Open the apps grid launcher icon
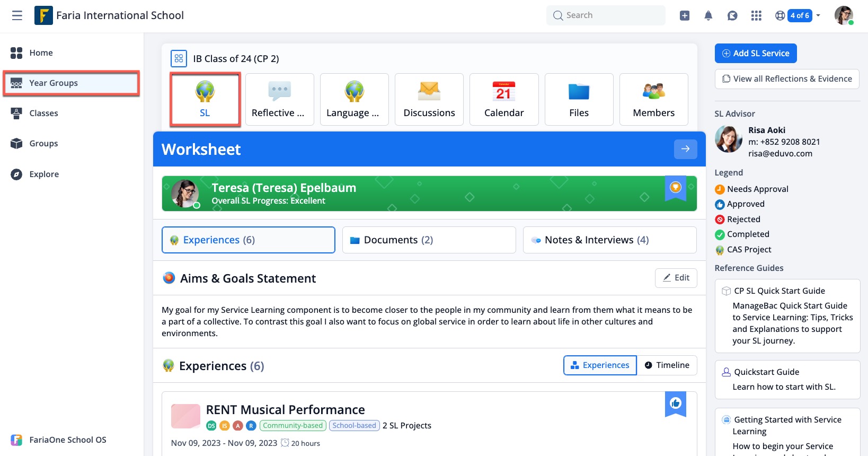Viewport: 868px width, 456px height. pos(756,15)
